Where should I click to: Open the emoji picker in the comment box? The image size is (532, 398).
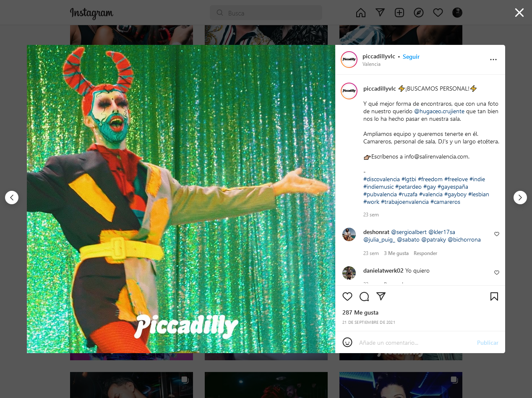coord(347,342)
